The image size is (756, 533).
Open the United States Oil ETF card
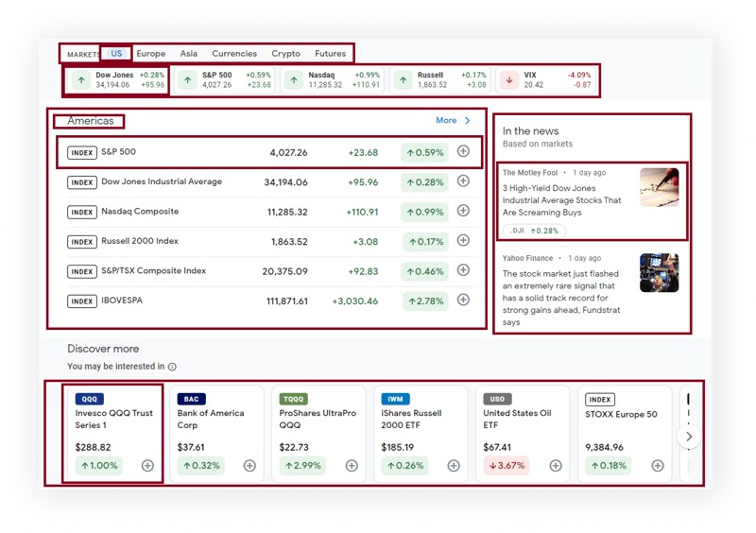point(523,433)
